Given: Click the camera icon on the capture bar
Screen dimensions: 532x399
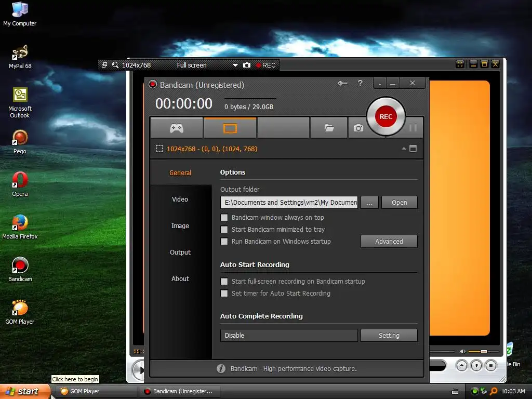Looking at the screenshot, I should (x=247, y=65).
